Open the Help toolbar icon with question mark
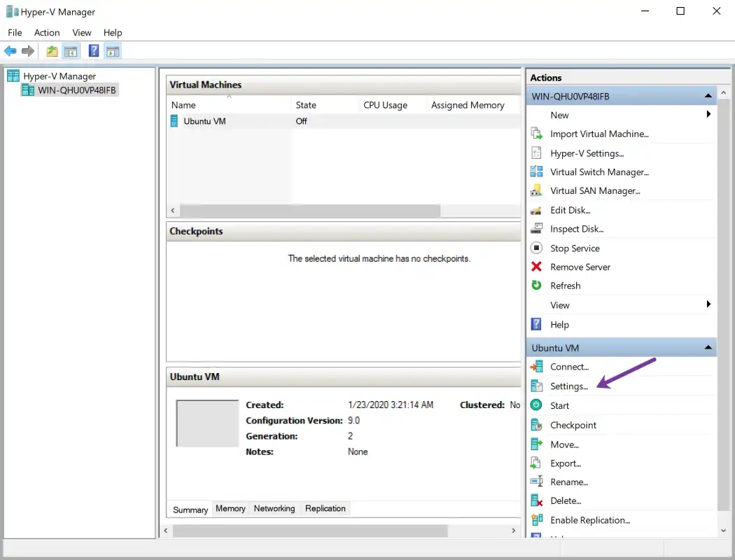Image resolution: width=735 pixels, height=560 pixels. 94,50
